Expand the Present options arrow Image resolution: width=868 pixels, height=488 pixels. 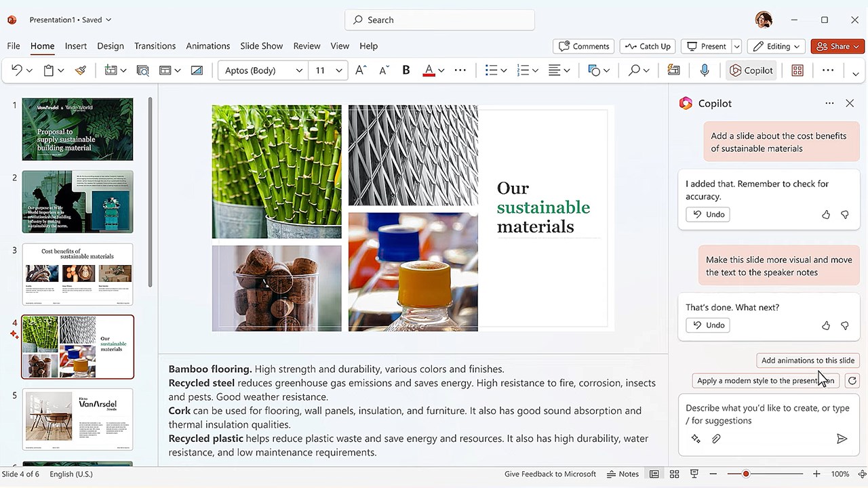[736, 46]
